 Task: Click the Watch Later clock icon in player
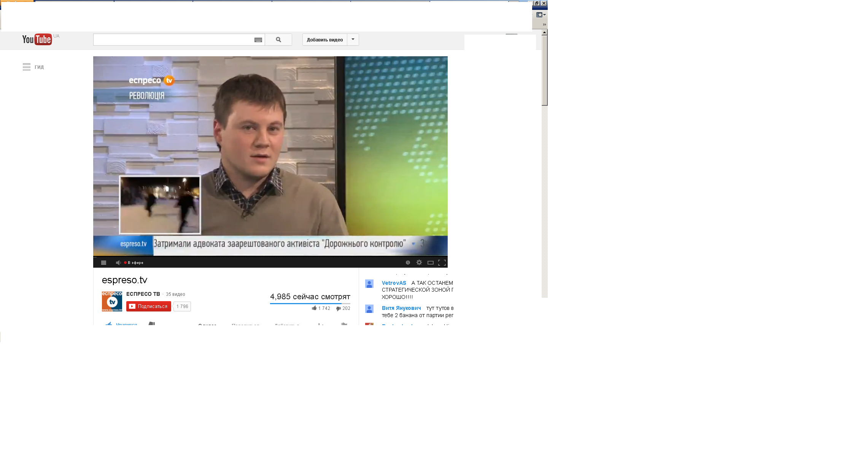click(x=408, y=263)
